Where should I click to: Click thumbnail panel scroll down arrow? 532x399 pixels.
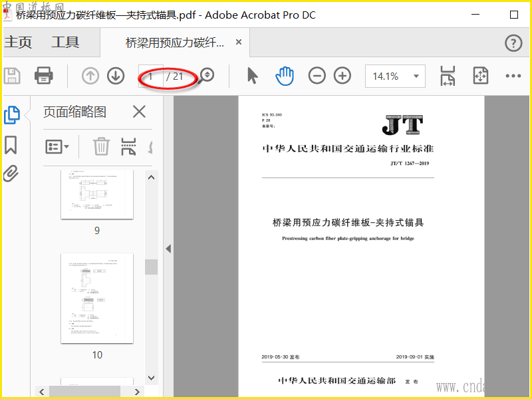click(x=152, y=378)
